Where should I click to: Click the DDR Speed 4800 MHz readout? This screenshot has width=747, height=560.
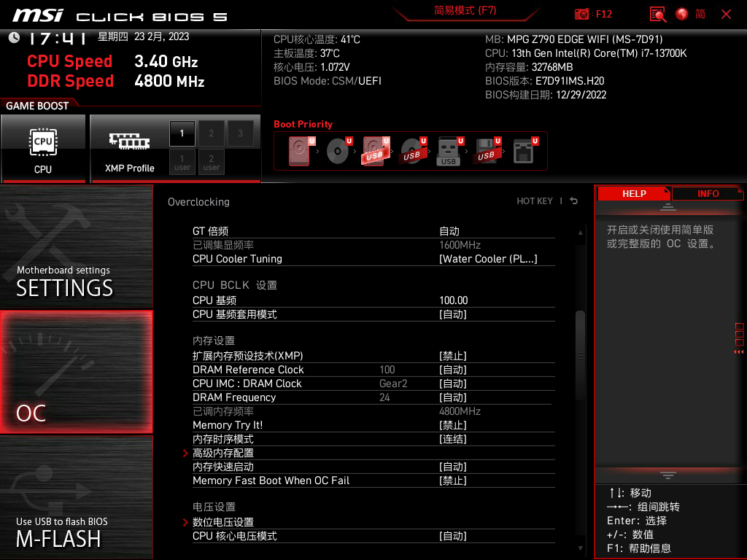tap(116, 81)
